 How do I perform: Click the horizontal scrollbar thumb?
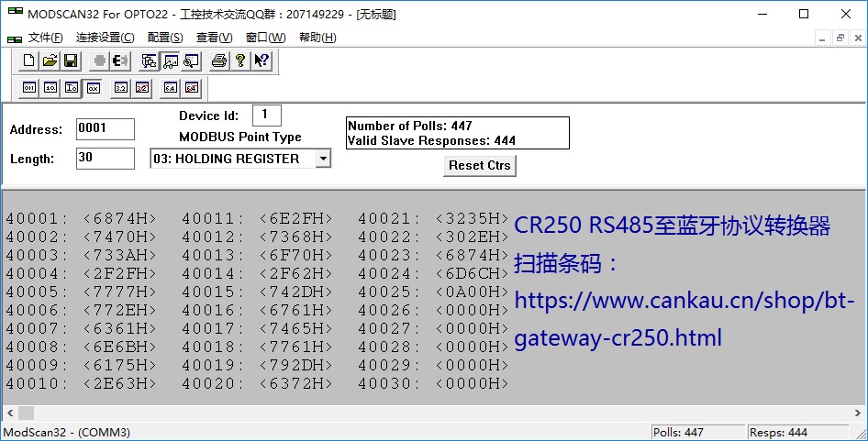(26, 413)
